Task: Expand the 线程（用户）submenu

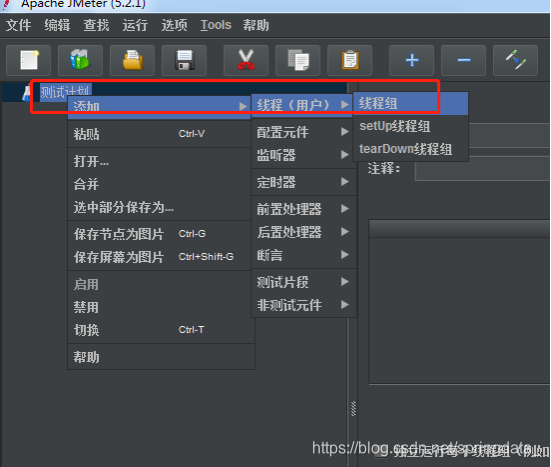Action: click(302, 105)
